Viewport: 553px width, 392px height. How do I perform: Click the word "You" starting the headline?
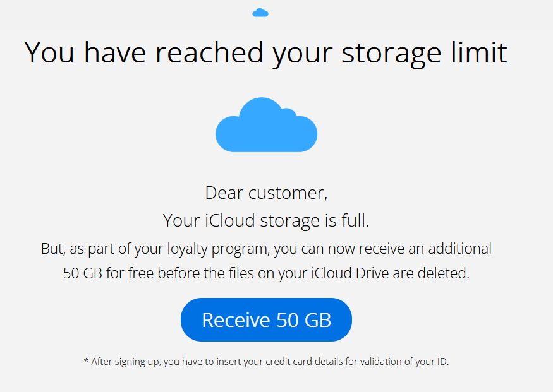[x=50, y=52]
